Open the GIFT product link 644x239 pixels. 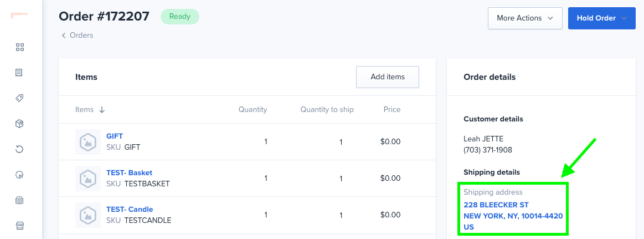pos(115,136)
